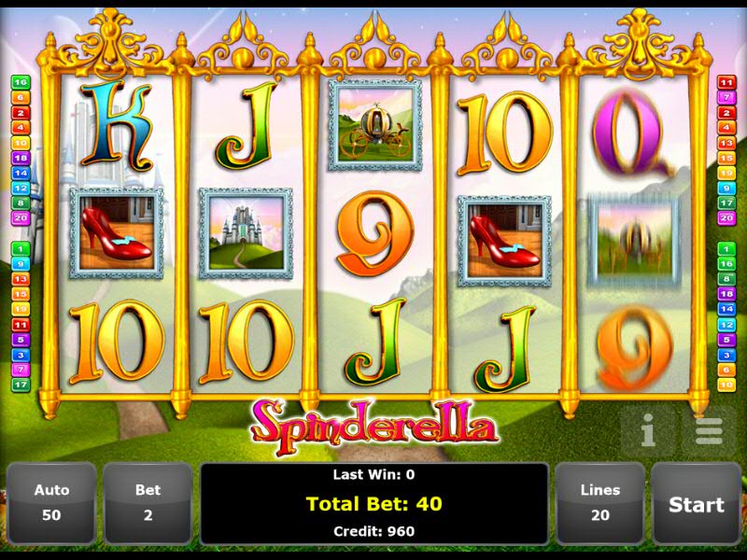
Task: Select payline 11 marker at top right
Action: coord(726,82)
